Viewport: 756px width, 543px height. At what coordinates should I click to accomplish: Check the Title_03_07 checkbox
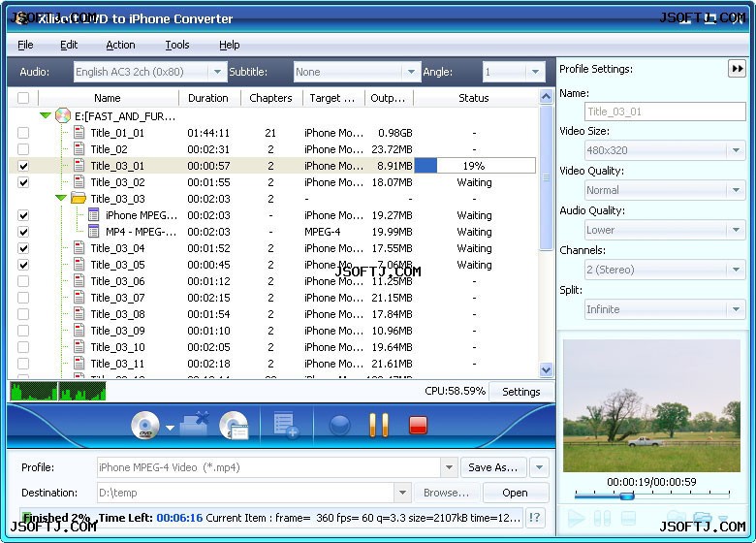tap(23, 298)
